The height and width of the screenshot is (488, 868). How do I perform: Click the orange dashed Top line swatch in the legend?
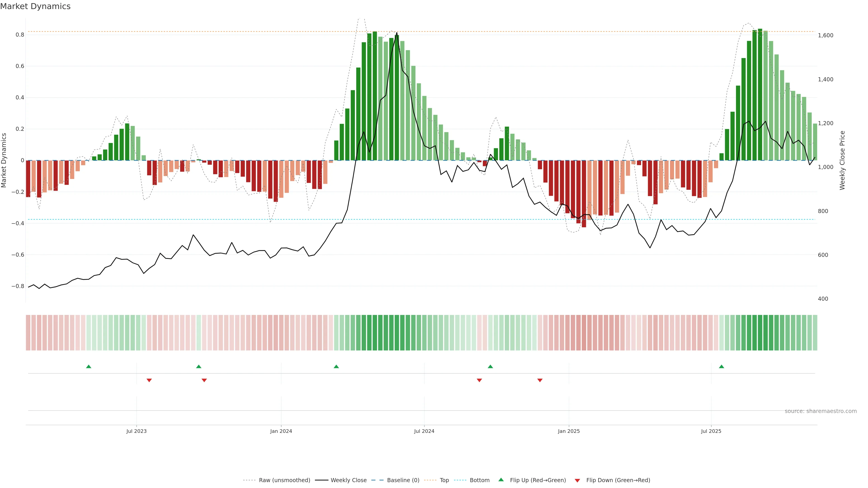point(430,480)
